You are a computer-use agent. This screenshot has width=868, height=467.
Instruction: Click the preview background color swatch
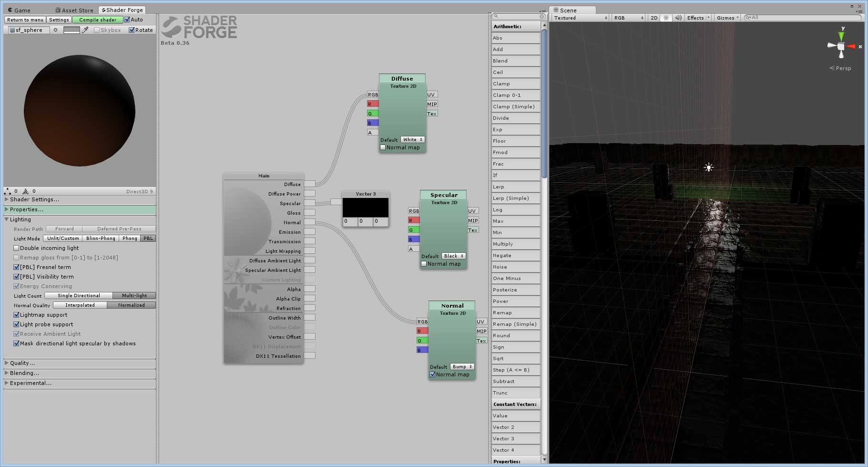[71, 30]
